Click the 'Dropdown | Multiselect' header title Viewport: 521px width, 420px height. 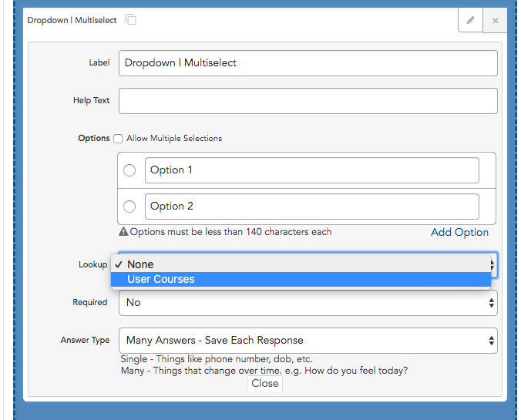72,20
